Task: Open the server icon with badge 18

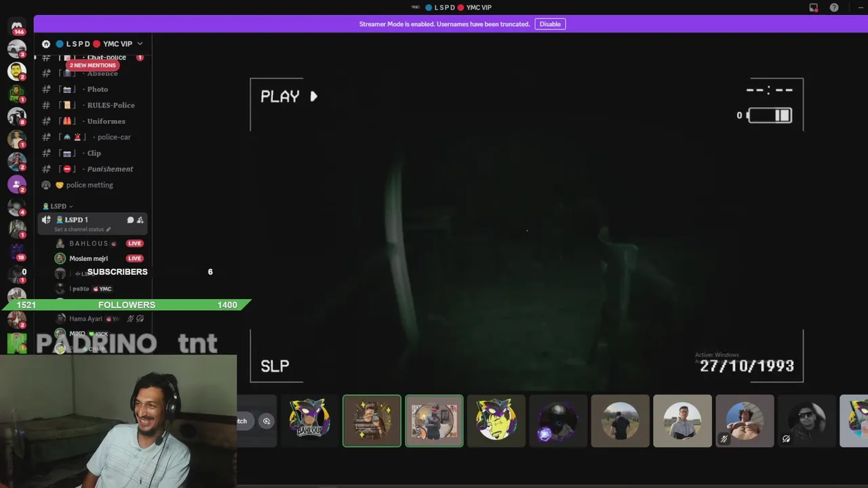Action: click(17, 251)
